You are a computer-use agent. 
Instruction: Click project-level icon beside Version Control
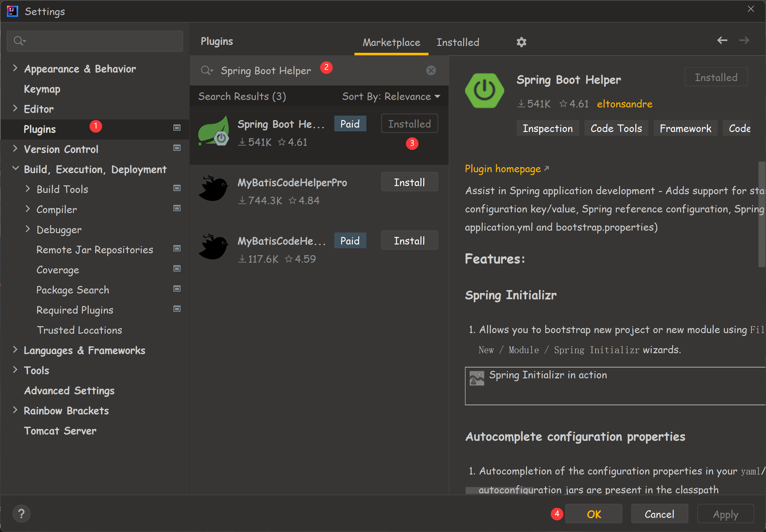click(x=177, y=148)
